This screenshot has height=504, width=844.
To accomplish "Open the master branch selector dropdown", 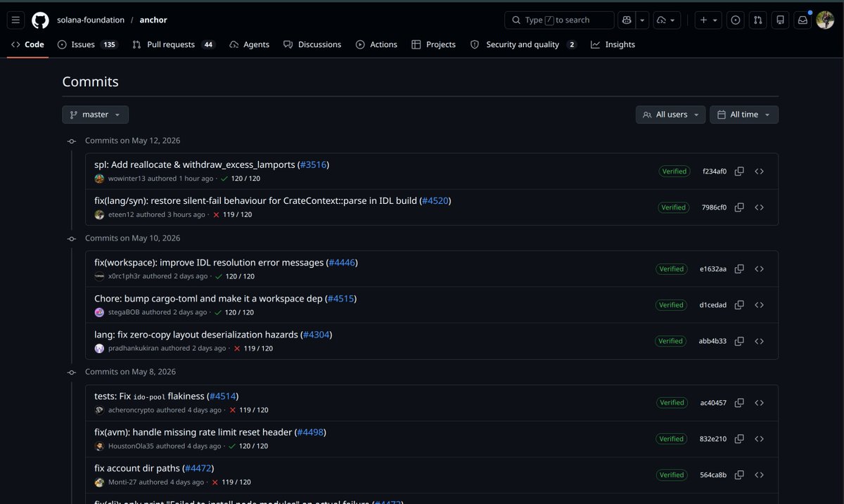I will (x=95, y=115).
